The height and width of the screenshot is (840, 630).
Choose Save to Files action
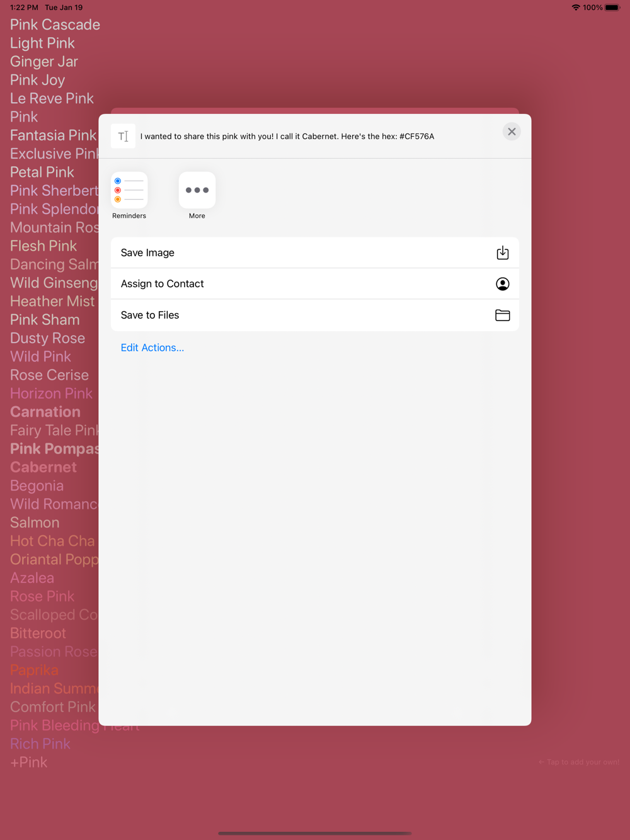point(315,315)
